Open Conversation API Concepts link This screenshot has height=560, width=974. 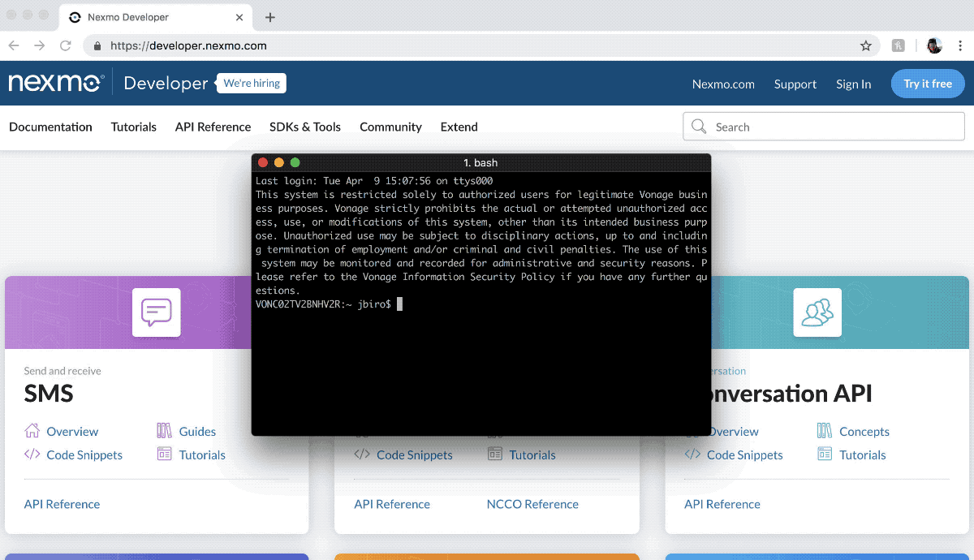point(864,432)
